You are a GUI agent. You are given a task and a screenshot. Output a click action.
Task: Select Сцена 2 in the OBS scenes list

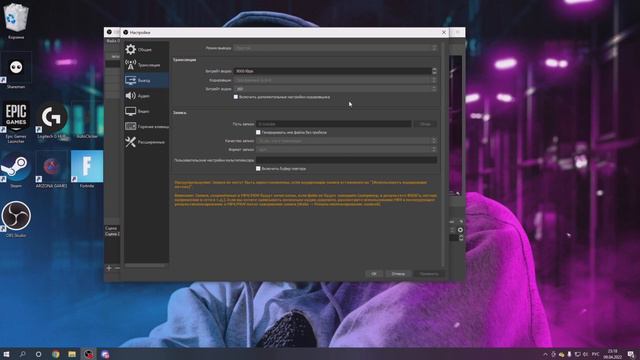coord(112,234)
